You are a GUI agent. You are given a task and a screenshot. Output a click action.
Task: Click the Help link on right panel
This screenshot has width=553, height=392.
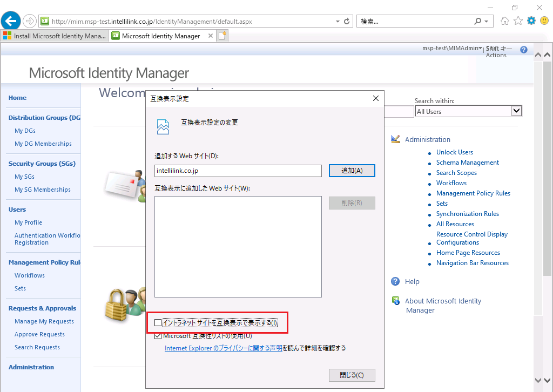coord(412,282)
